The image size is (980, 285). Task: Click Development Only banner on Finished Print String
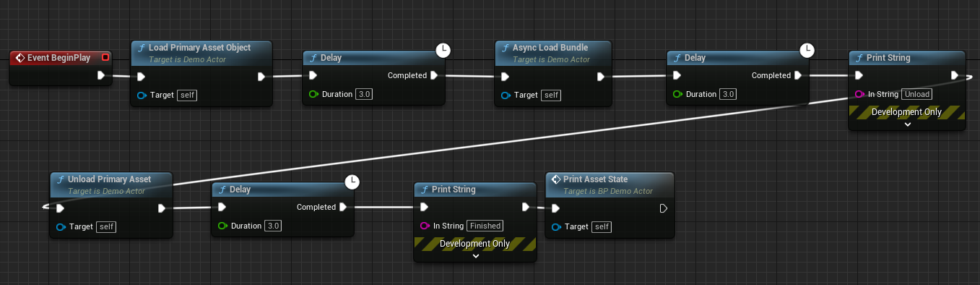475,244
